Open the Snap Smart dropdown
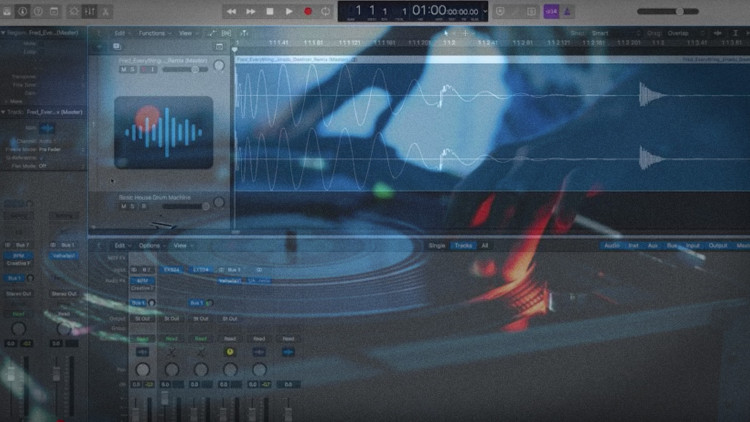This screenshot has height=422, width=750. point(616,33)
